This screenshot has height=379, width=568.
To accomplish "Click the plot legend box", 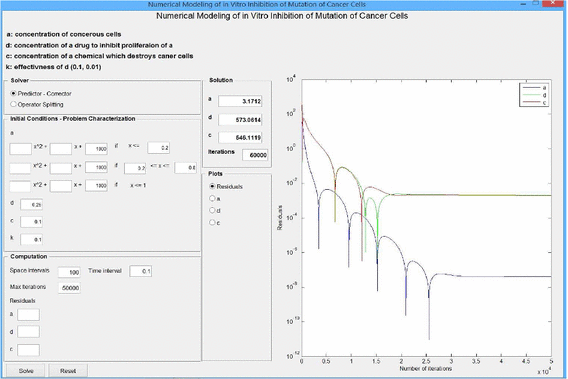I will tap(534, 95).
